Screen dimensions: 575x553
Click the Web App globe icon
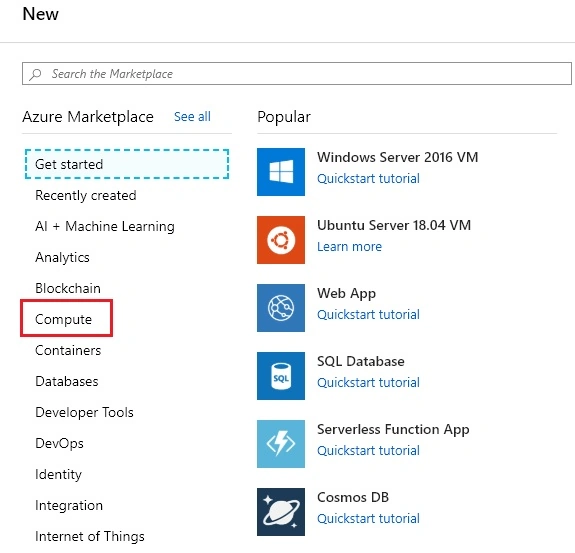pos(281,308)
